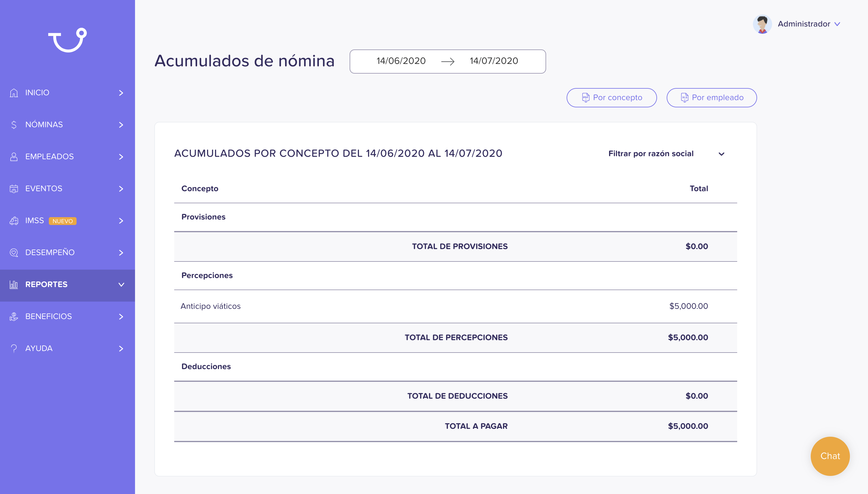Expand the DESEMPEÑO menu chevron
Viewport: 868px width, 494px height.
point(121,252)
